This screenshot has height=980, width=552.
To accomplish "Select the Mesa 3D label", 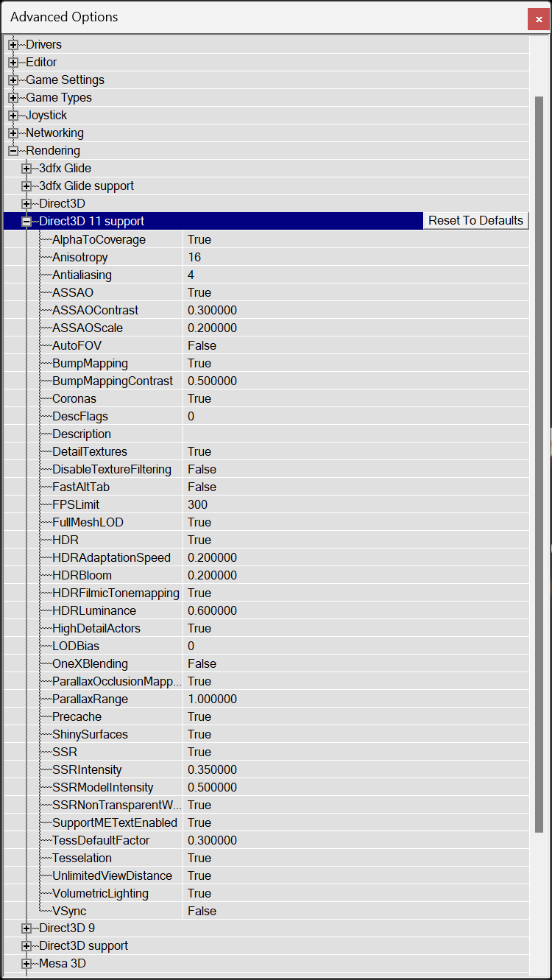I will (x=62, y=964).
